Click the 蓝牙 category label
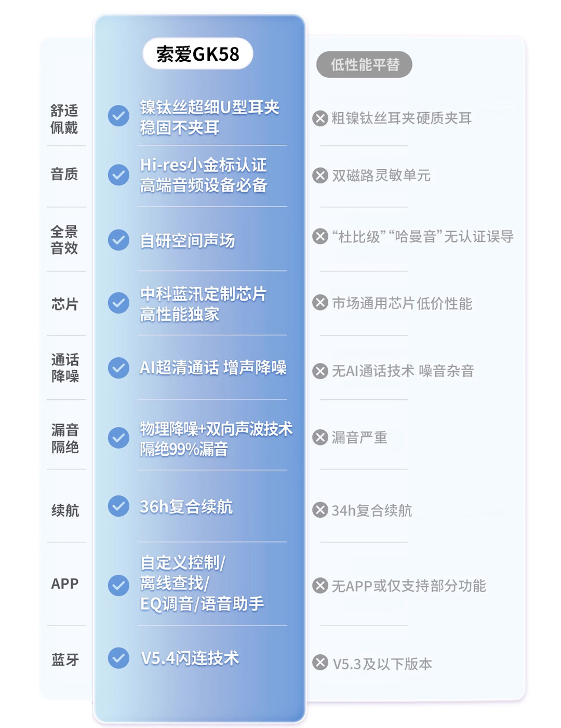The height and width of the screenshot is (728, 561). (65, 659)
